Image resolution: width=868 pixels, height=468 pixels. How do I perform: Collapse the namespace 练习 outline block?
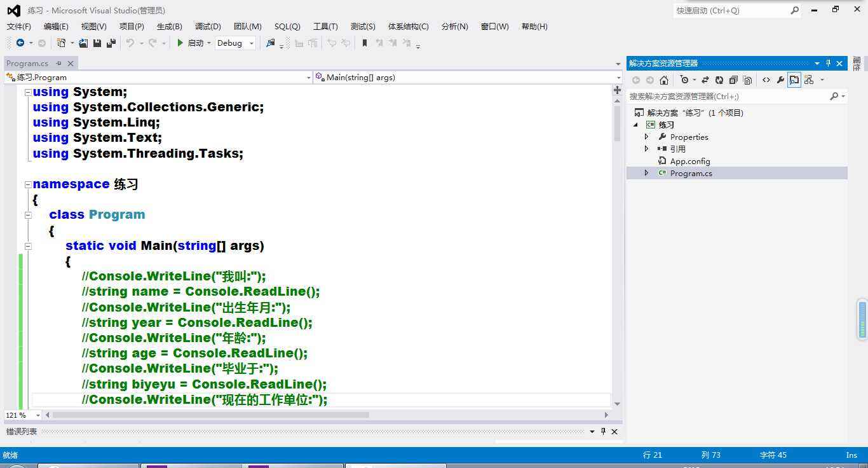point(28,184)
